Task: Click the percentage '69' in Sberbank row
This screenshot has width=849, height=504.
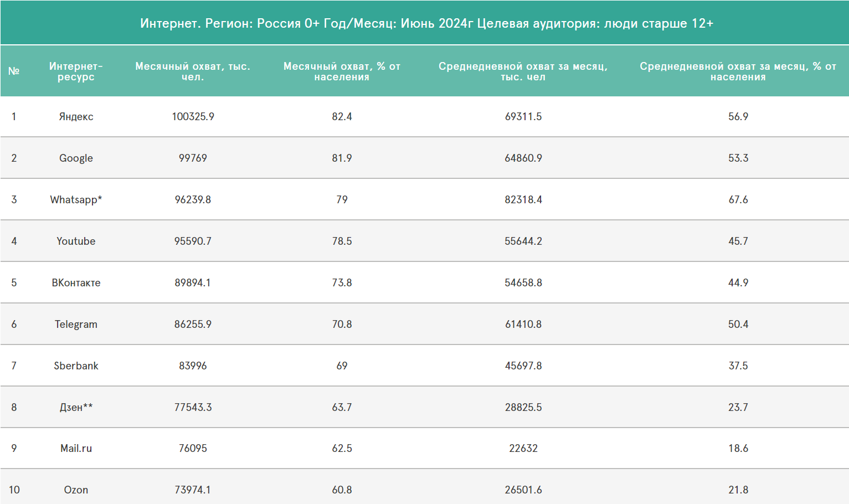Action: pos(342,366)
